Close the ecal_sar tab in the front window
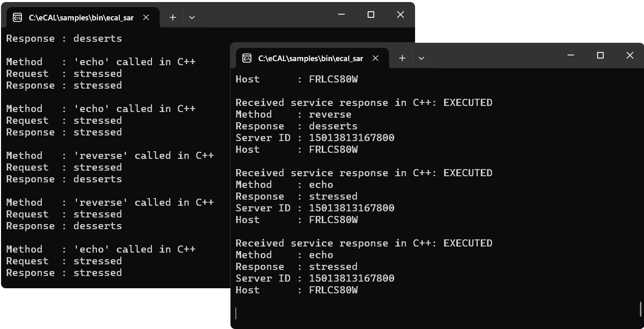 (x=376, y=58)
